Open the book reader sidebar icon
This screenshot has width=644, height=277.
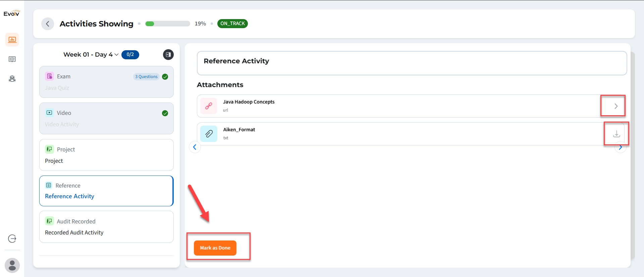coord(12,59)
